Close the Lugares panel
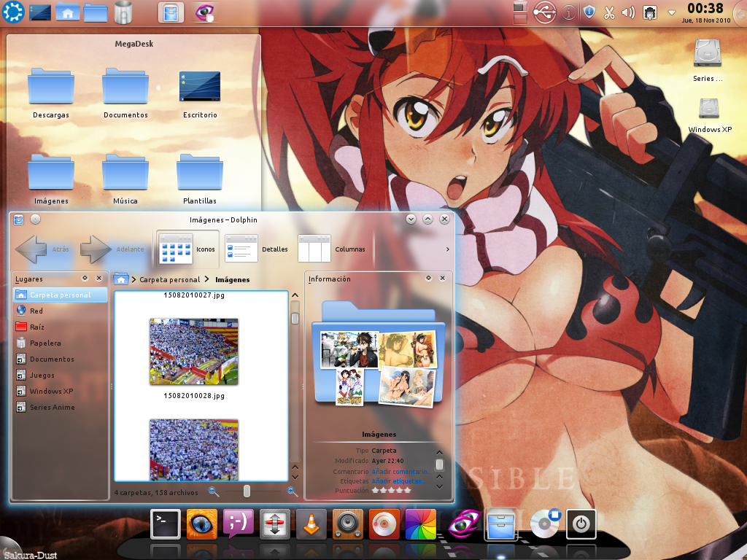Image resolution: width=747 pixels, height=560 pixels. coord(99,278)
